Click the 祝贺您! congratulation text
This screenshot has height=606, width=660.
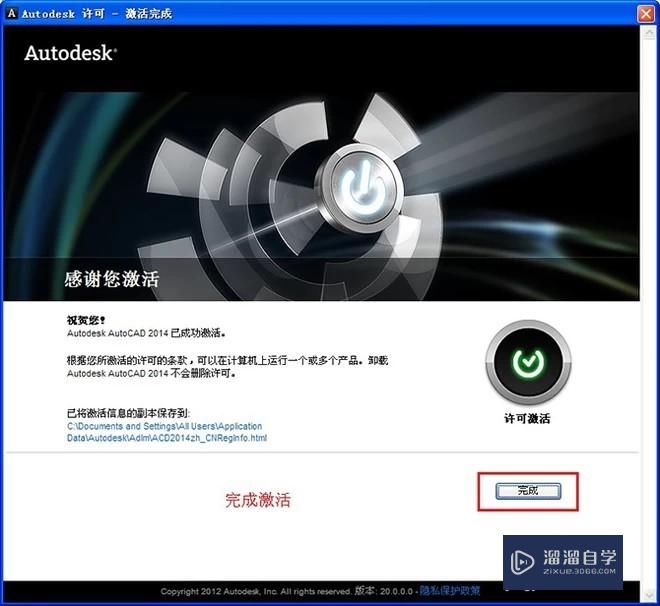[x=86, y=320]
